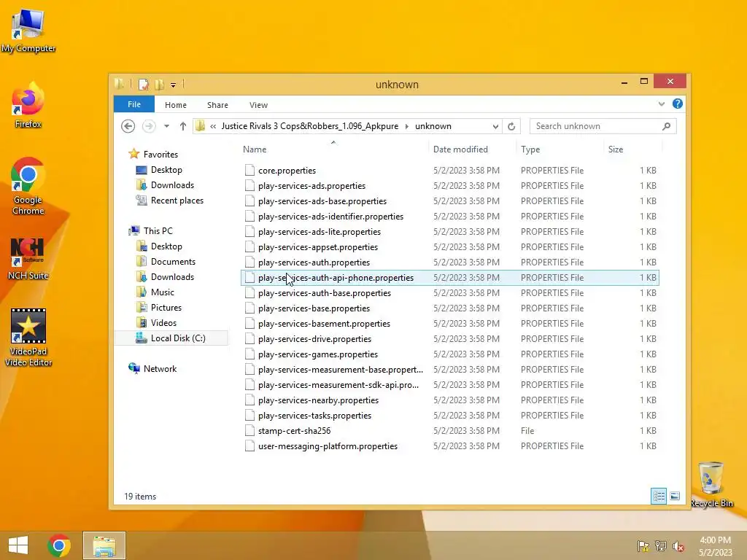Click the unknown breadcrumb segment

[x=433, y=126]
